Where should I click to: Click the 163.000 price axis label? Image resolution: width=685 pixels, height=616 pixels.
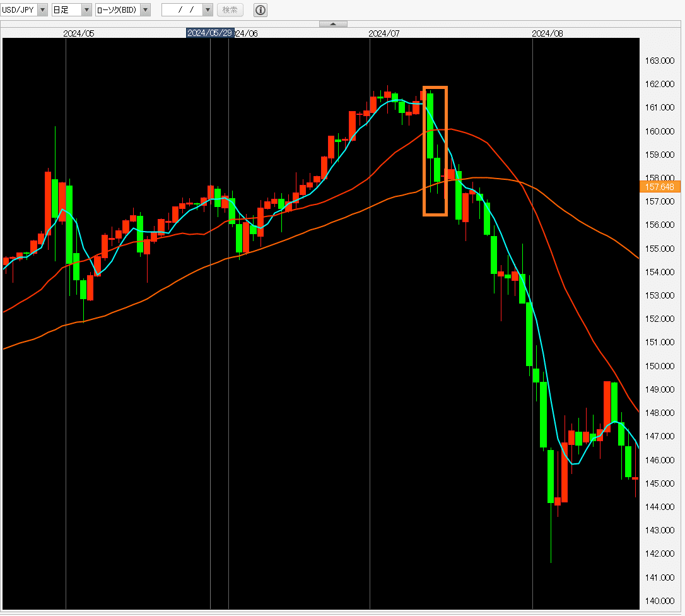point(660,61)
